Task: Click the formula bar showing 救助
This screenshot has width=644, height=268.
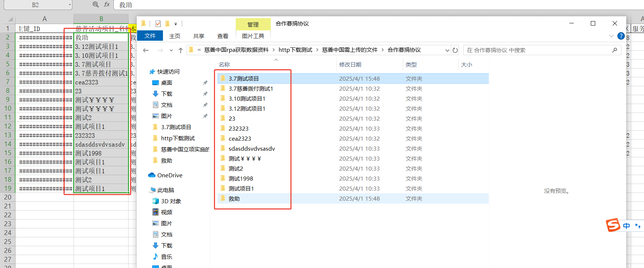Action: (x=378, y=5)
